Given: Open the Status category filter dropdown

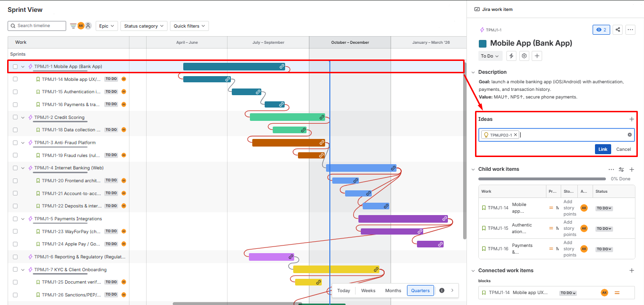Looking at the screenshot, I should [144, 26].
